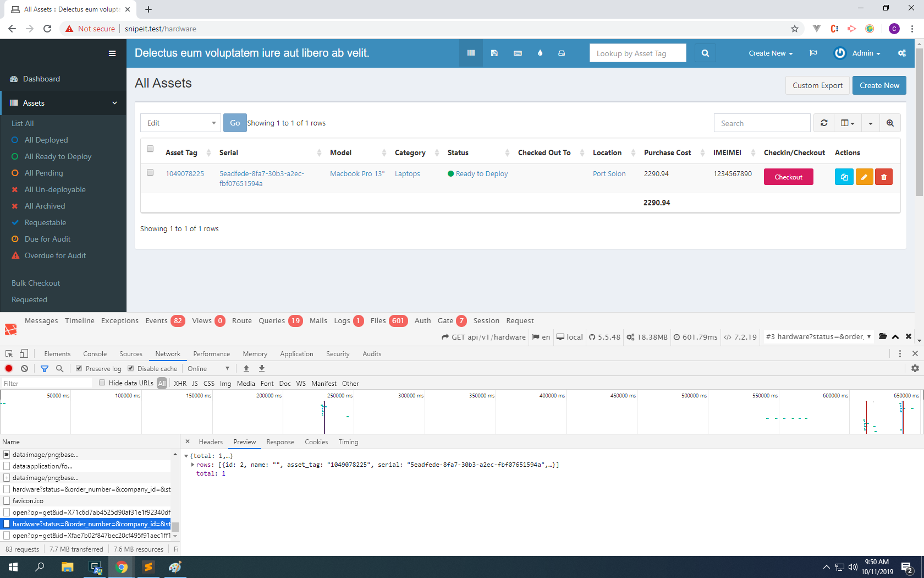Click the export HAR download arrow icon
Screen dimensions: 924x578
[x=262, y=368]
